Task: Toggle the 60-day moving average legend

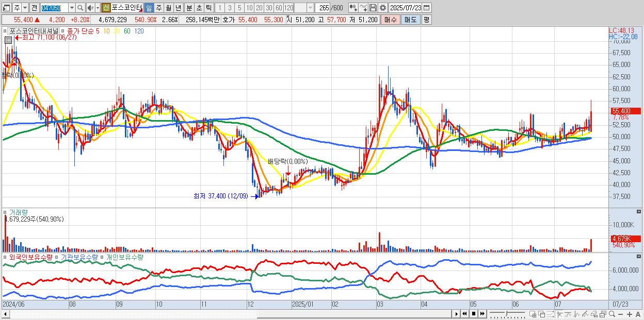Action: point(127,31)
